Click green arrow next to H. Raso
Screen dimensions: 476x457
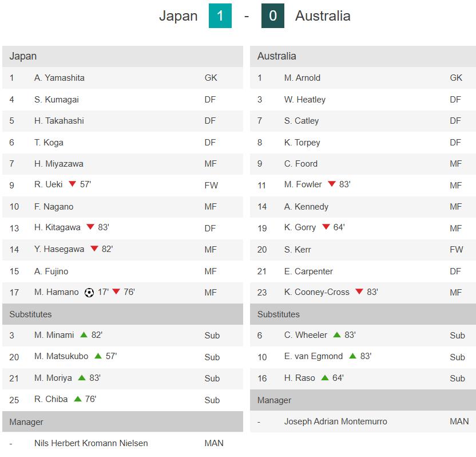[x=325, y=377]
